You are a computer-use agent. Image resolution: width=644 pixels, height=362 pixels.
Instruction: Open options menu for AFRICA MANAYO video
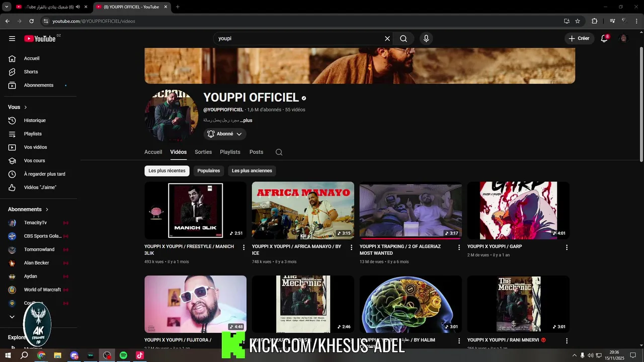pos(351,247)
